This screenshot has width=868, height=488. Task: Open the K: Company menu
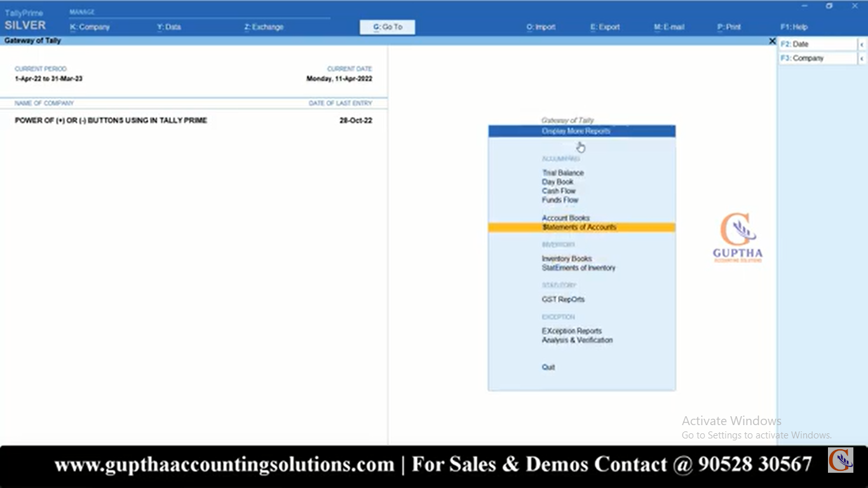[90, 27]
